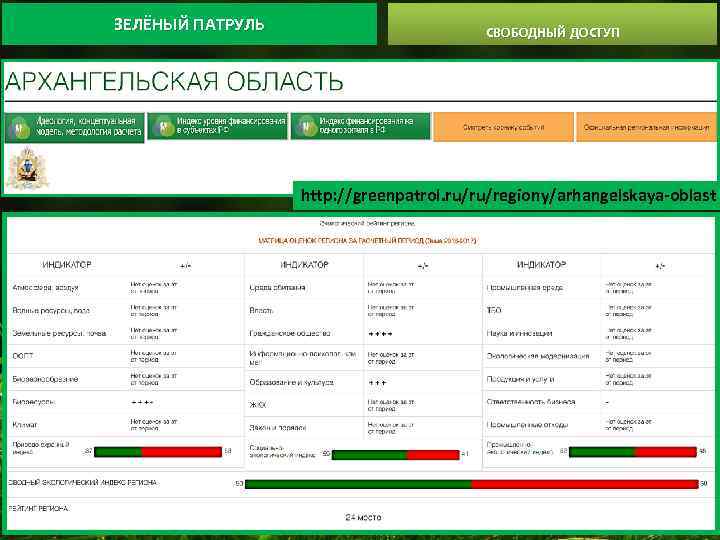Select the Наука и инновации indicator
The height and width of the screenshot is (540, 720).
click(x=519, y=333)
